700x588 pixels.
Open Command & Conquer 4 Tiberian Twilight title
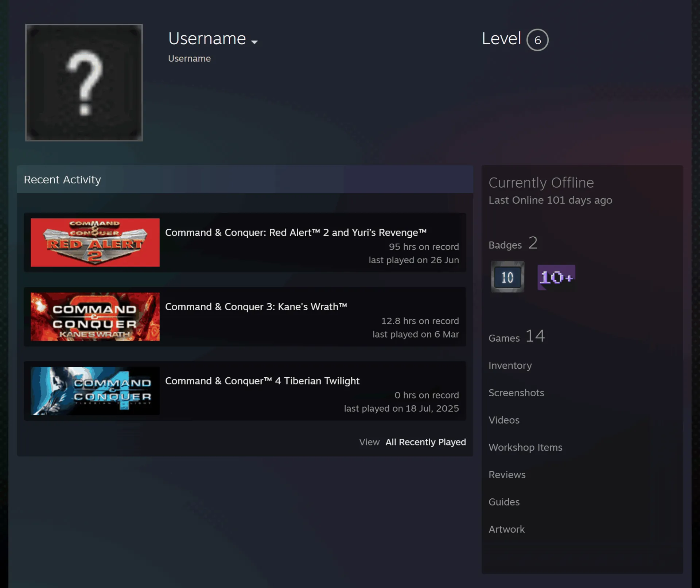tap(262, 381)
